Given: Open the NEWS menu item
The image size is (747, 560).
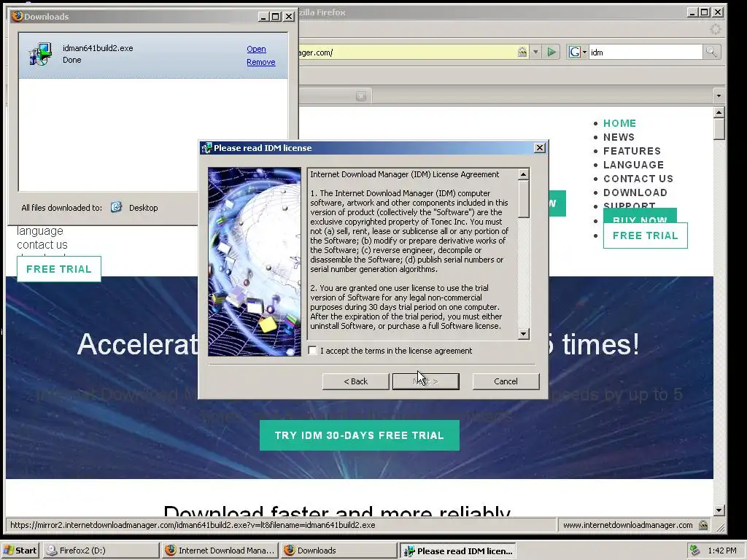Looking at the screenshot, I should tap(619, 137).
